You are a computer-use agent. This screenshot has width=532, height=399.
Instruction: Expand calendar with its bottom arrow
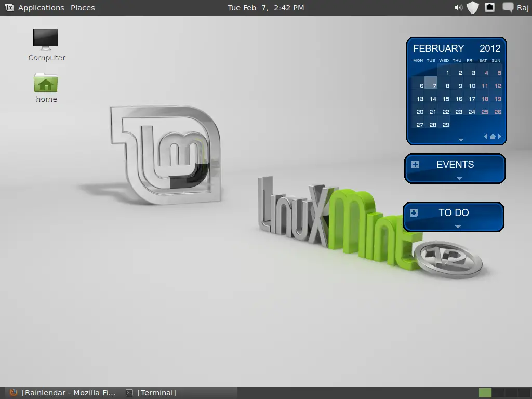coord(461,140)
